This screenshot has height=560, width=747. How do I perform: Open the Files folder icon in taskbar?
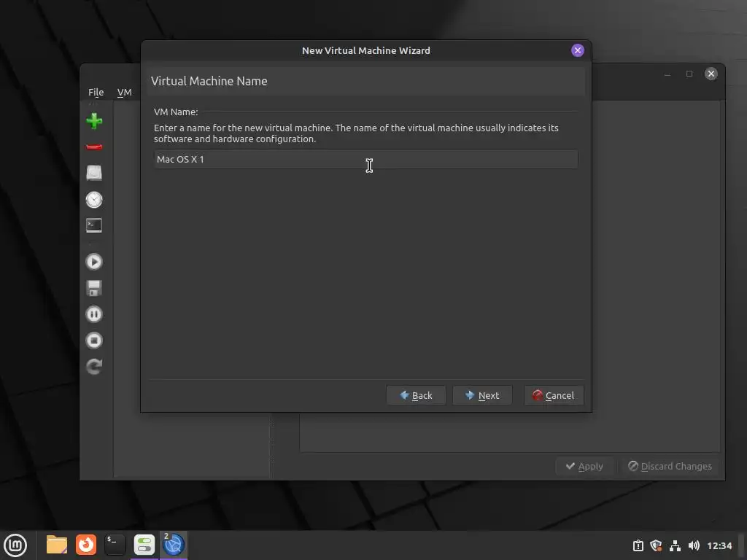(57, 545)
